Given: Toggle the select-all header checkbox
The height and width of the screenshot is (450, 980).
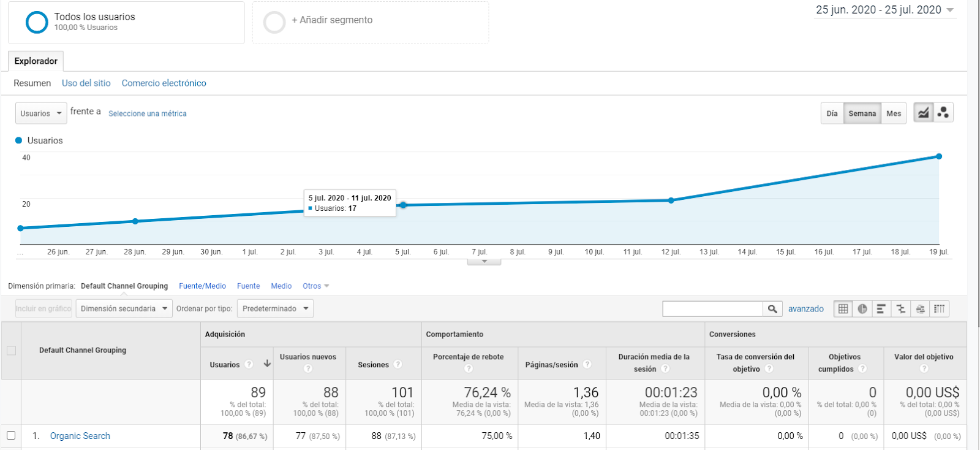Looking at the screenshot, I should click(11, 351).
